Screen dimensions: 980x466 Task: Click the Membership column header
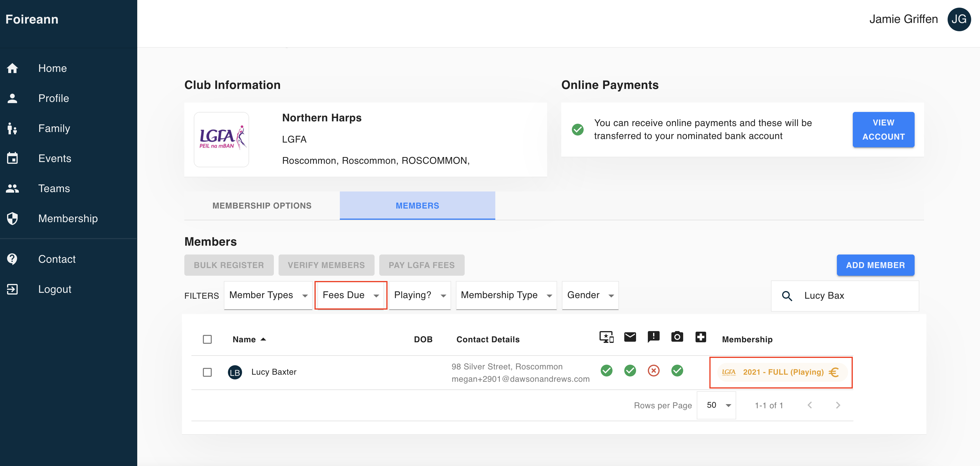(747, 339)
